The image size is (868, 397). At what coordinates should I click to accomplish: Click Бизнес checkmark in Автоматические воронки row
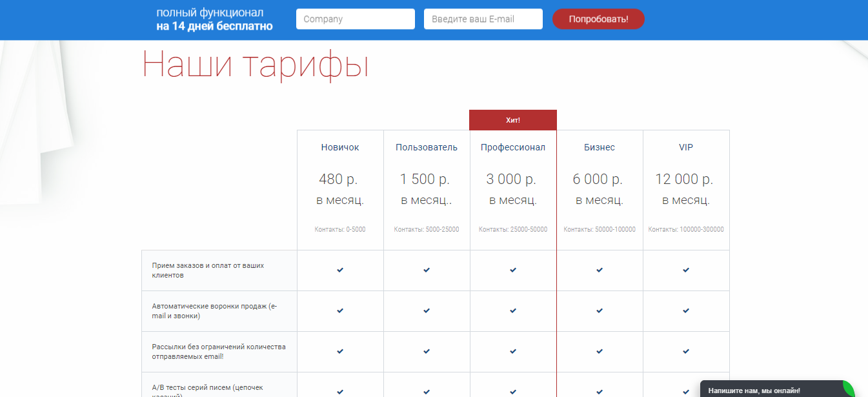600,310
